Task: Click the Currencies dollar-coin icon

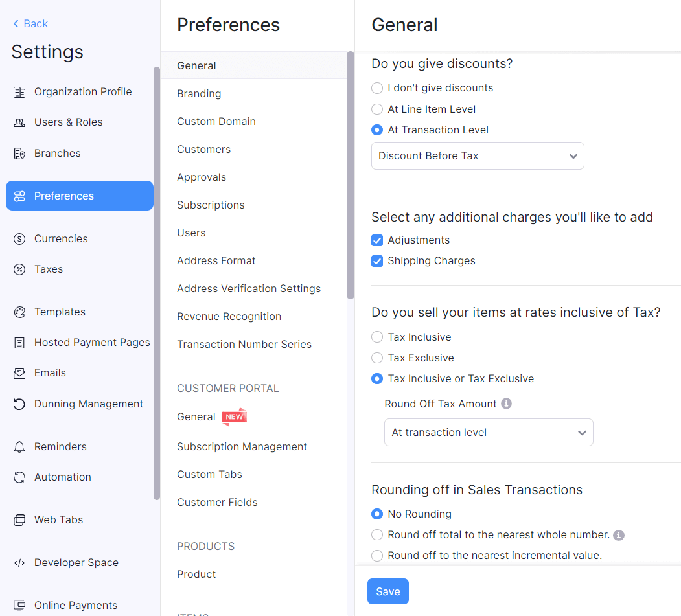Action: [x=19, y=239]
